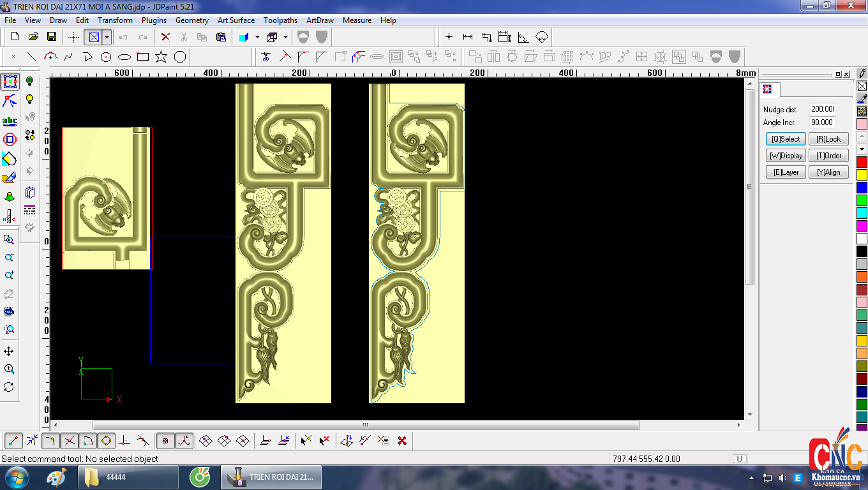Click the pan view arrows tool
Screen dimensions: 868x490
tap(9, 352)
